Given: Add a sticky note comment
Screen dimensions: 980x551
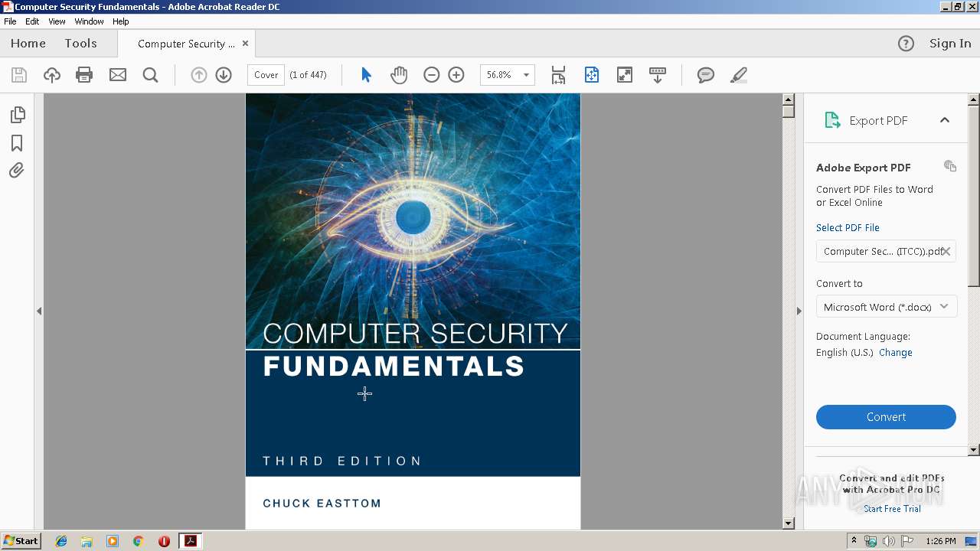Looking at the screenshot, I should tap(706, 75).
